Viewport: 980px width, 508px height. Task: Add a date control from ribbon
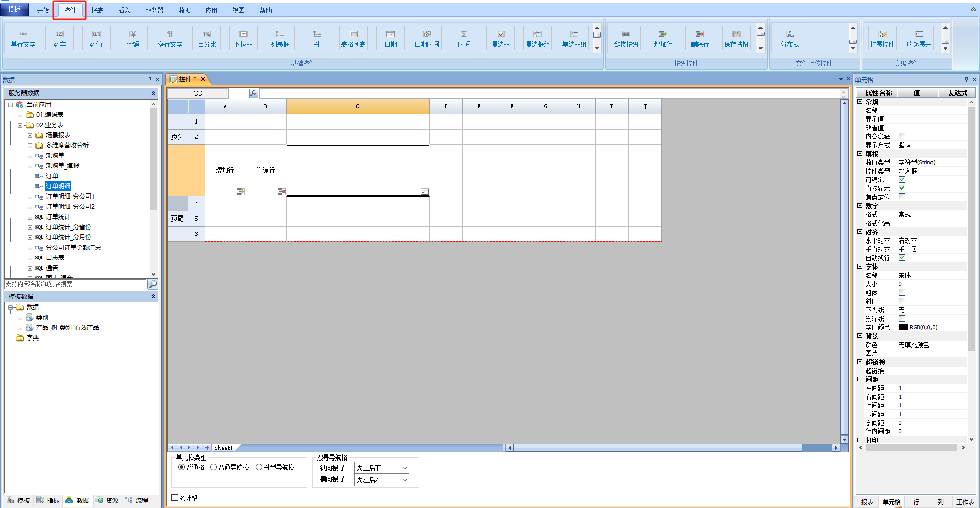click(x=390, y=38)
